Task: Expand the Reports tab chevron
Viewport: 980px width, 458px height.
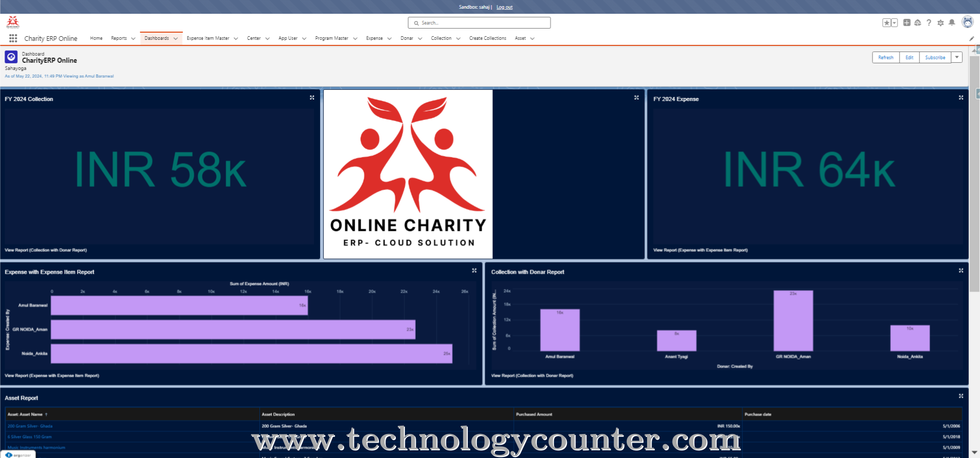Action: point(133,38)
